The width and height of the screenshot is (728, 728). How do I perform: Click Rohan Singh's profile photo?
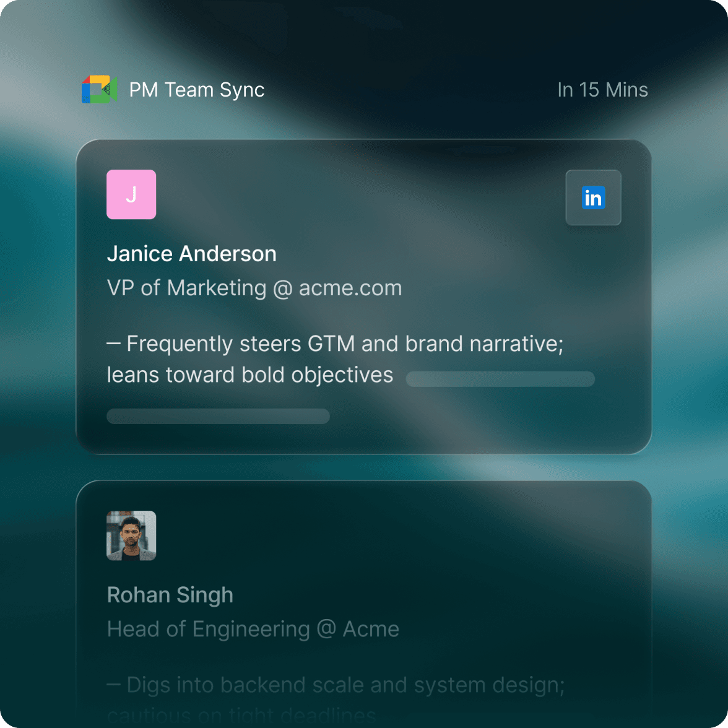point(131,535)
